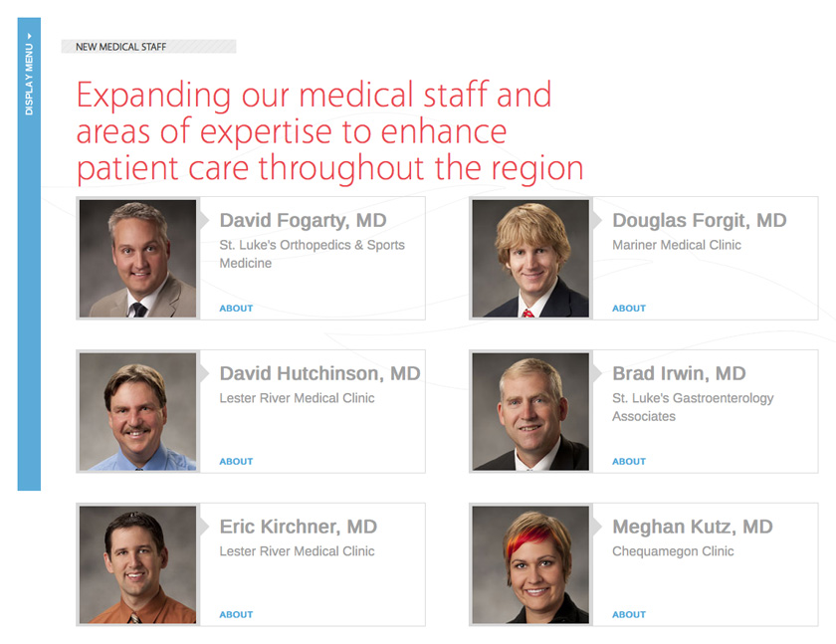836x644 pixels.
Task: Open About link under David Hutchinson
Action: pos(236,462)
